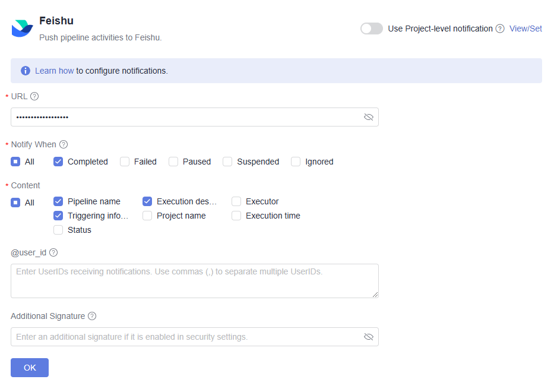
Task: Open Notify When help icon
Action: pos(64,144)
